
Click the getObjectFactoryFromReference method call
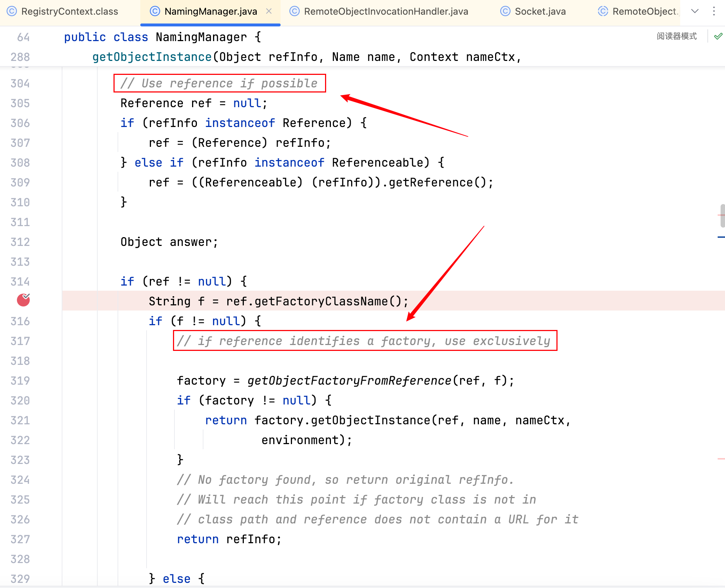tap(349, 381)
